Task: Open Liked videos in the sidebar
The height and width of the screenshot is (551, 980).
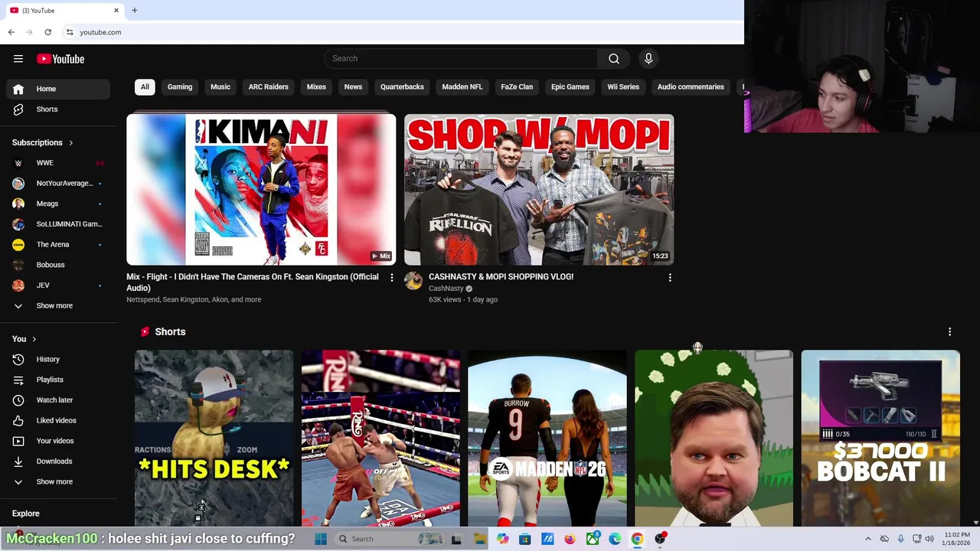Action: (x=58, y=420)
